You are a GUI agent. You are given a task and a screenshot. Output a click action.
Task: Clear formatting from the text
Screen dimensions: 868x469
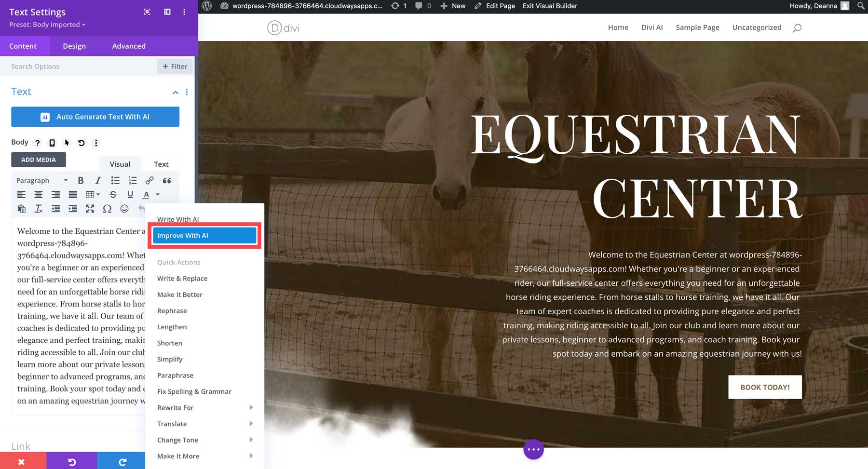[39, 209]
